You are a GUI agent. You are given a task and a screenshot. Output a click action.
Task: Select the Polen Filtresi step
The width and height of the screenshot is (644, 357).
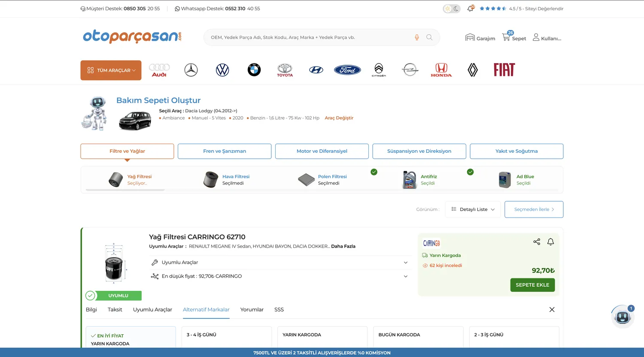coord(322,180)
